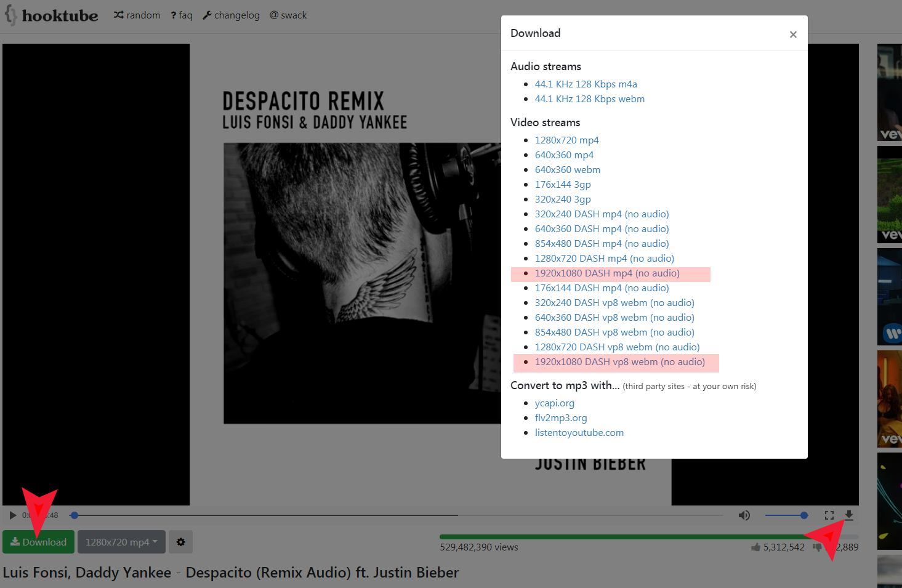Open the faq page

coord(182,15)
